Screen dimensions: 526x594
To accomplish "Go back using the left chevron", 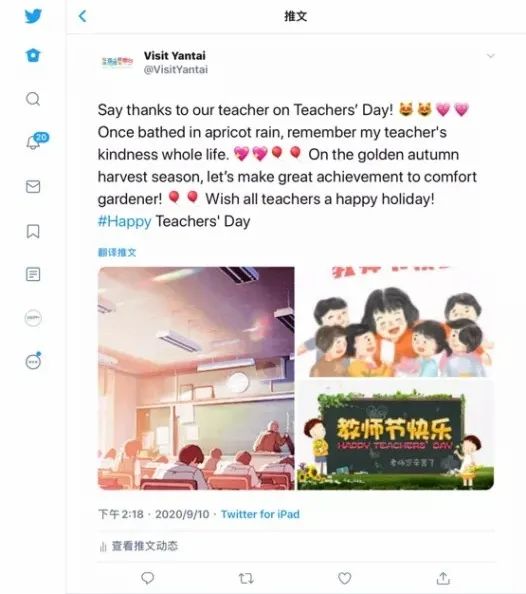I will (x=82, y=16).
